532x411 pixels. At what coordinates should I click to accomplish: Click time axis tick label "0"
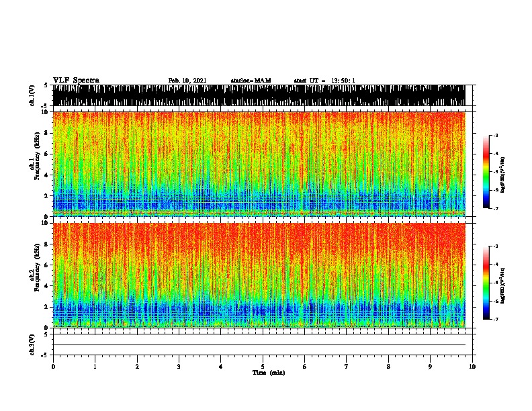(x=53, y=367)
